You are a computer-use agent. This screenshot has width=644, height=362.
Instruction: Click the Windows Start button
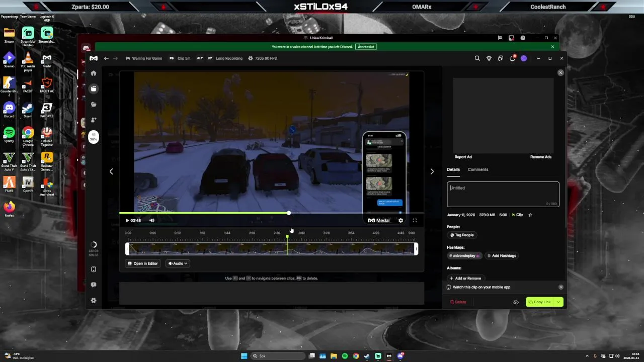coord(244,356)
